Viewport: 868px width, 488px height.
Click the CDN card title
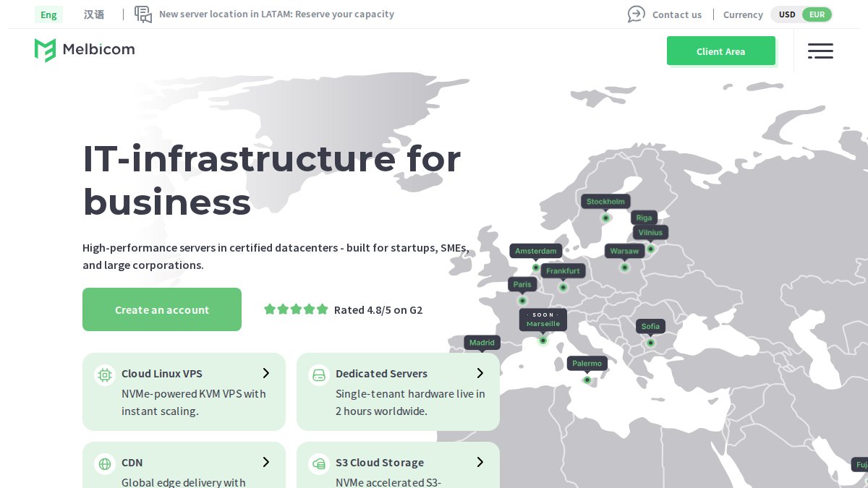point(132,463)
